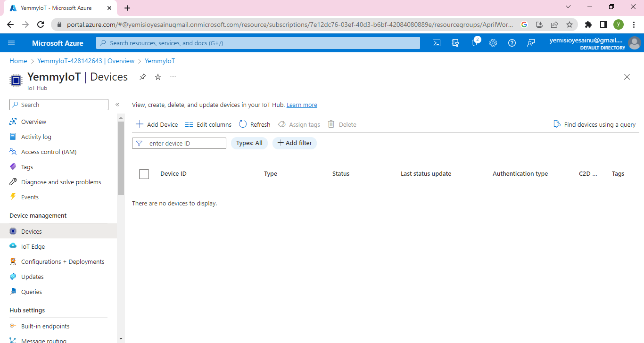Select all devices checkbox in table header
Image resolution: width=644 pixels, height=343 pixels.
pyautogui.click(x=144, y=174)
